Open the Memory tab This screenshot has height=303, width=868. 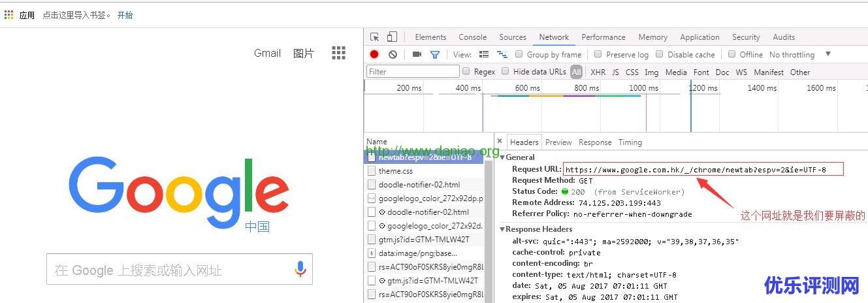[653, 37]
